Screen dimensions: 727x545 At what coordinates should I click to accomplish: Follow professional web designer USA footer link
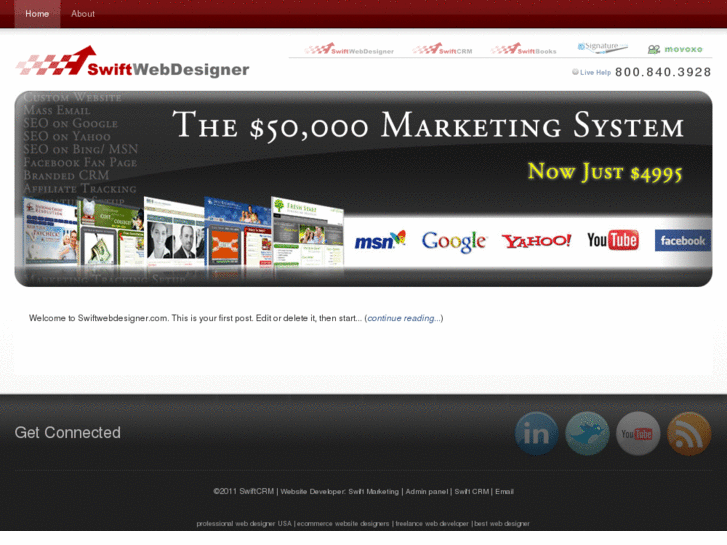(x=244, y=524)
